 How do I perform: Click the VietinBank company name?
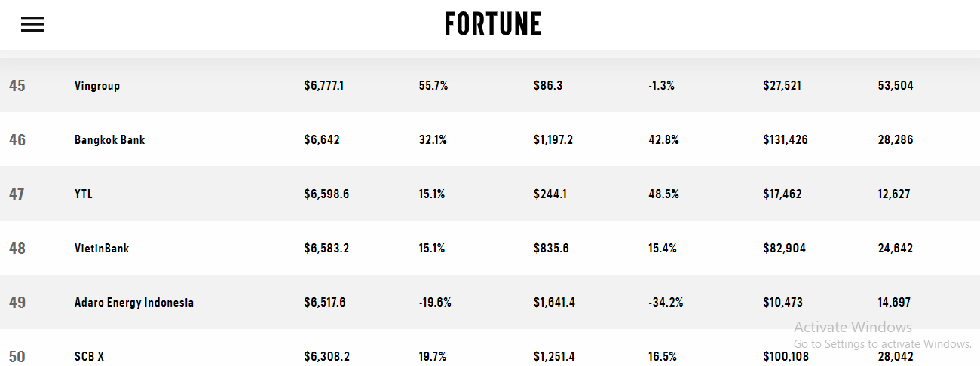coord(102,249)
